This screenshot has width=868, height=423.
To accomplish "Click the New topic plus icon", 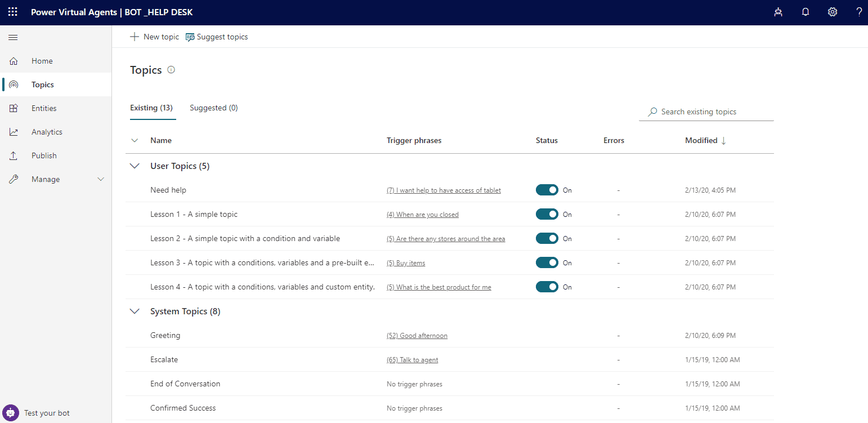I will tap(135, 37).
